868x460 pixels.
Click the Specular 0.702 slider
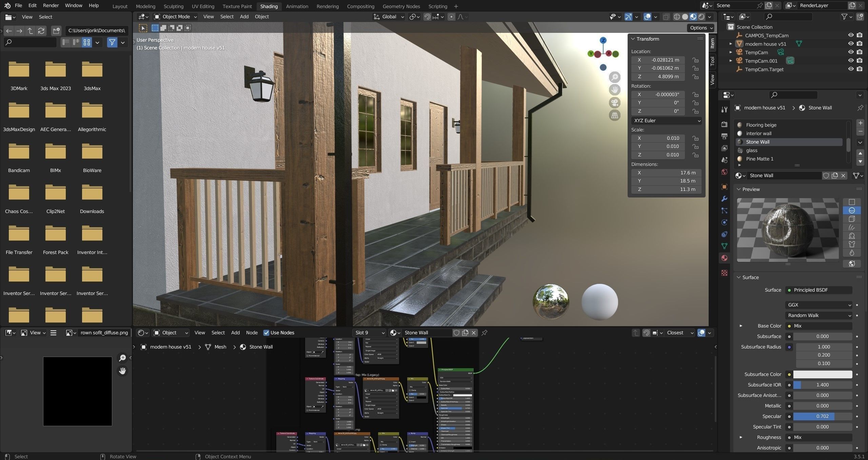coord(822,416)
